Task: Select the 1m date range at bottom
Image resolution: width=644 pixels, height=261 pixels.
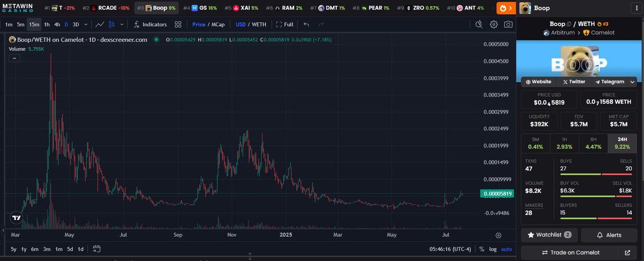Action: pos(58,249)
